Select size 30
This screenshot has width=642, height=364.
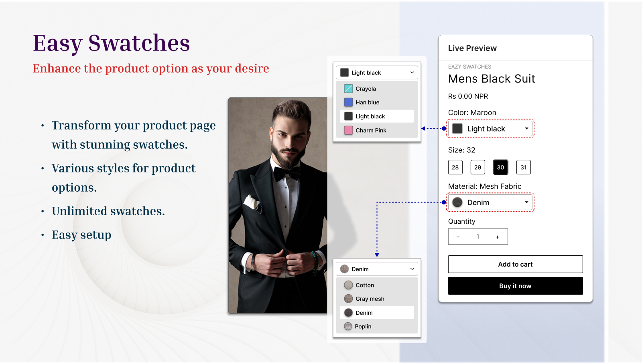[x=501, y=167]
